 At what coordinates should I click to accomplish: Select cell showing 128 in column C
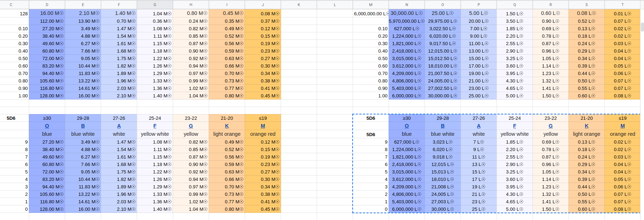click(x=15, y=14)
